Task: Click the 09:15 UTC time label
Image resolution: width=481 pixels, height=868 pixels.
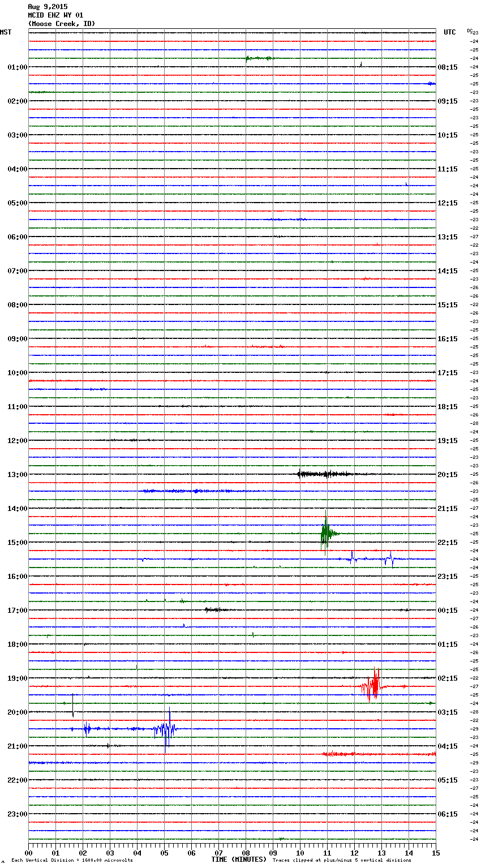Action: (448, 101)
